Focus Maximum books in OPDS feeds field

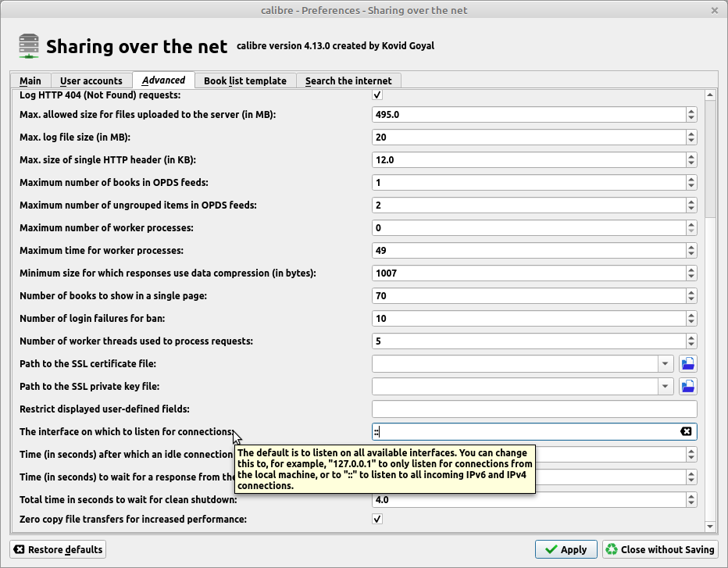pyautogui.click(x=529, y=183)
